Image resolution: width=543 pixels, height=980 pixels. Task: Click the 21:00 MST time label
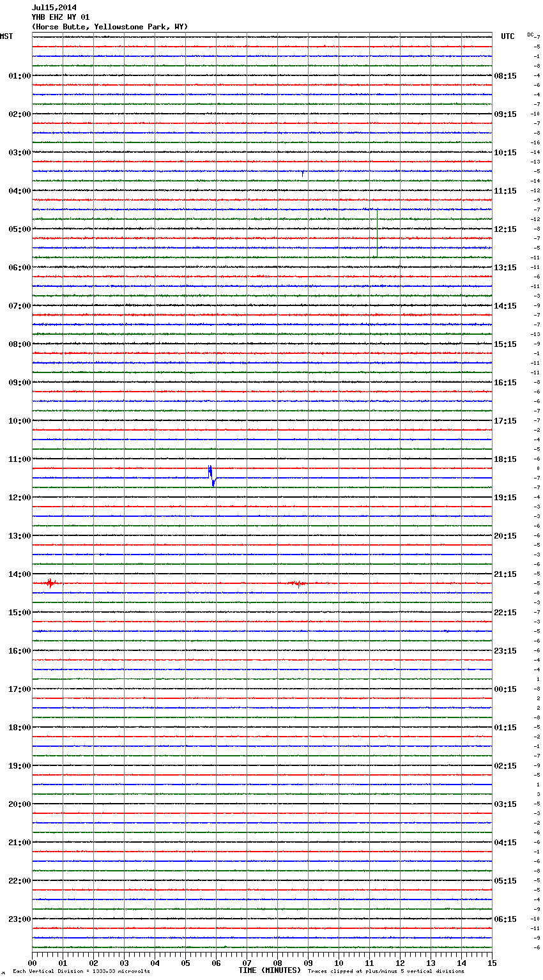coord(20,843)
